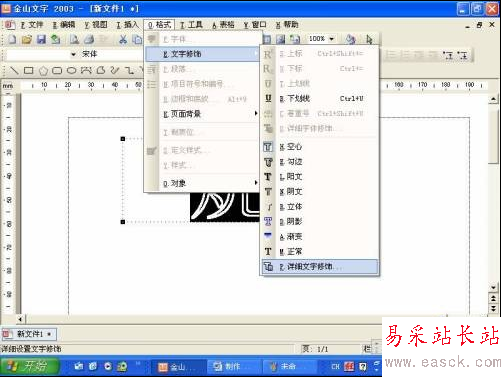Click the Save floppy disk icon
The width and height of the screenshot is (502, 377).
tap(41, 40)
